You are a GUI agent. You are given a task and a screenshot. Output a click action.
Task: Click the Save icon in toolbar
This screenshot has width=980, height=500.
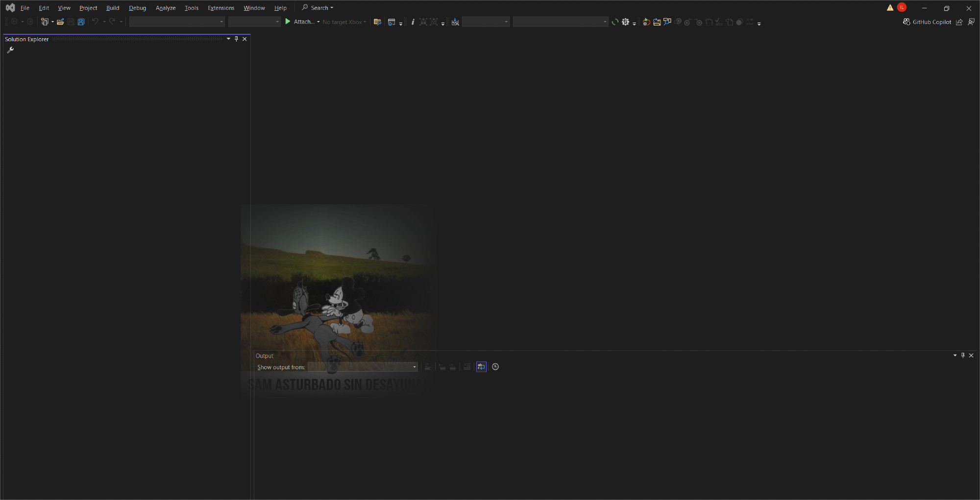(71, 22)
